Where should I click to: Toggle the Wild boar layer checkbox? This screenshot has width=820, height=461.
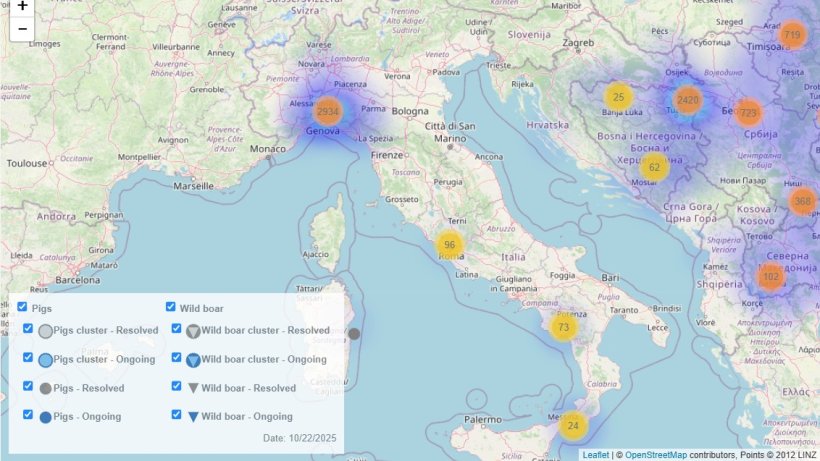tap(170, 308)
